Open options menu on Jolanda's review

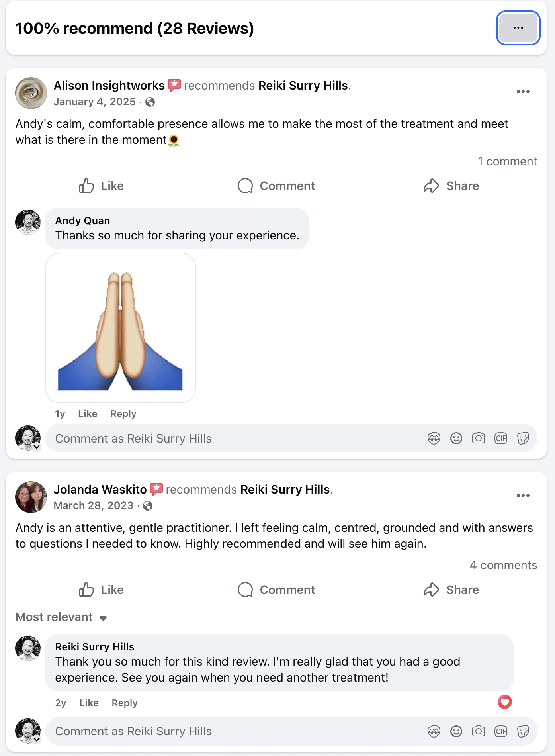pyautogui.click(x=523, y=496)
